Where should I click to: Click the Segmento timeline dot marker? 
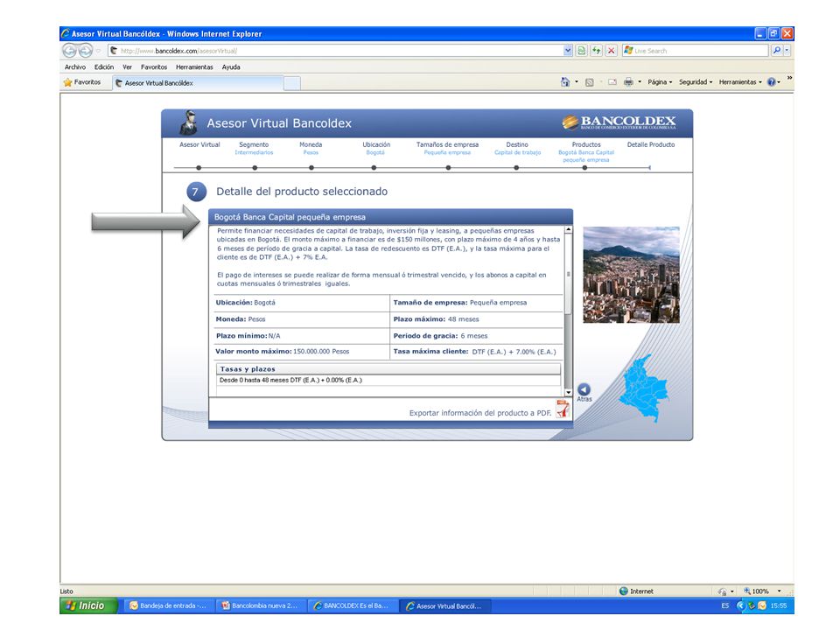(255, 168)
